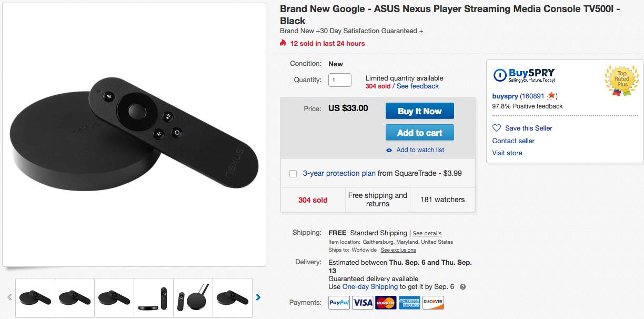Click the One-day Shipping help question icon
The width and height of the screenshot is (644, 319).
point(463,287)
